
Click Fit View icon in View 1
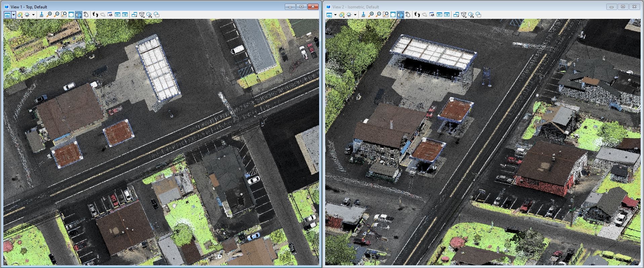[71, 15]
